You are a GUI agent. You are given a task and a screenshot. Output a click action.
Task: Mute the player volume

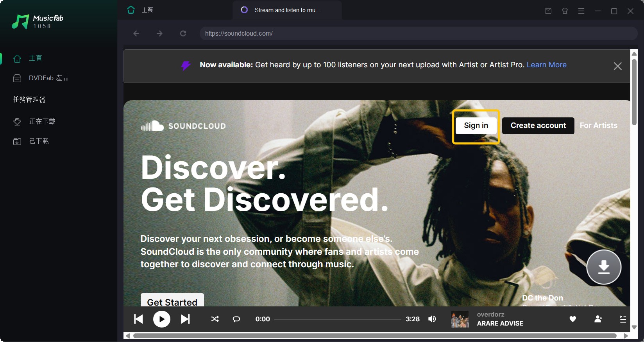pyautogui.click(x=432, y=319)
